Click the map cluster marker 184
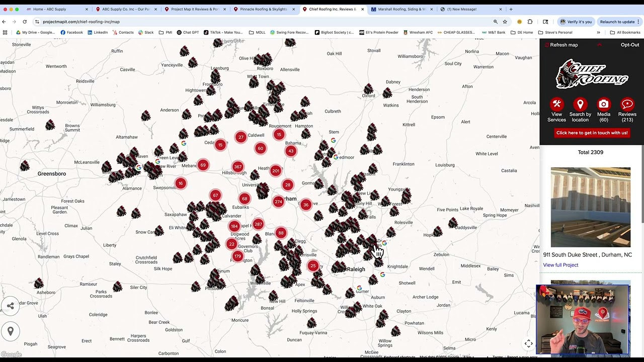644x362 pixels. click(234, 226)
